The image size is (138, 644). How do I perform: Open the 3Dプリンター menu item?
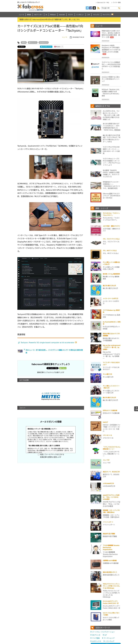[38, 15]
